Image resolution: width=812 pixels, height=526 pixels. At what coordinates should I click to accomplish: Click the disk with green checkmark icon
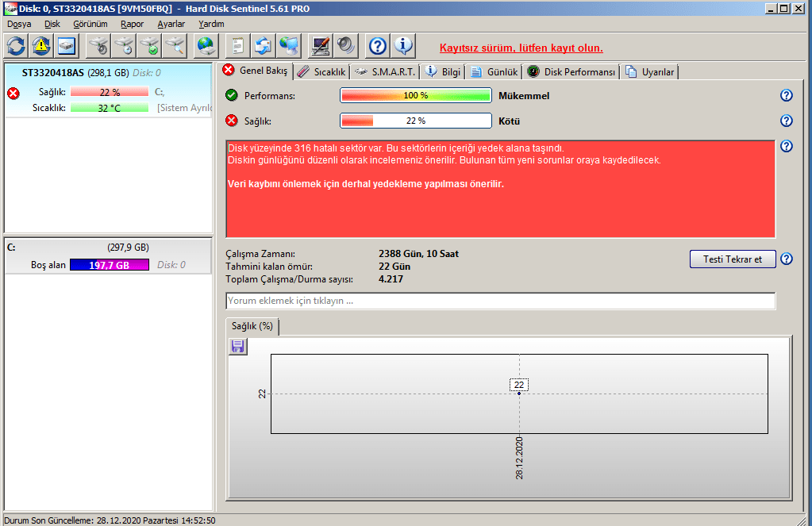pyautogui.click(x=150, y=46)
